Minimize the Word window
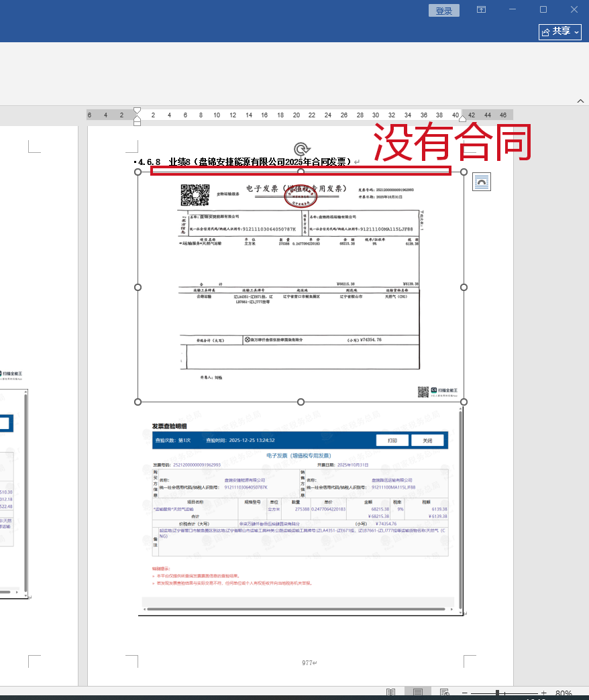Viewport: 589px width, 700px height. (513, 9)
